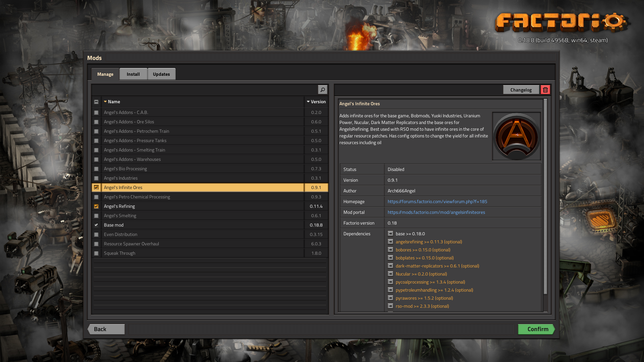
Task: Sort mods by Name column header
Action: 203,102
